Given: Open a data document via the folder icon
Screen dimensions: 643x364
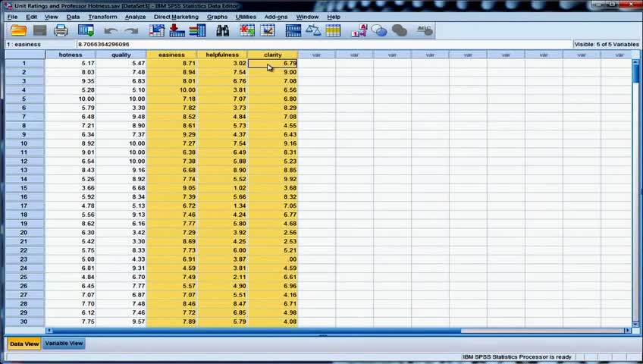Looking at the screenshot, I should (x=18, y=30).
